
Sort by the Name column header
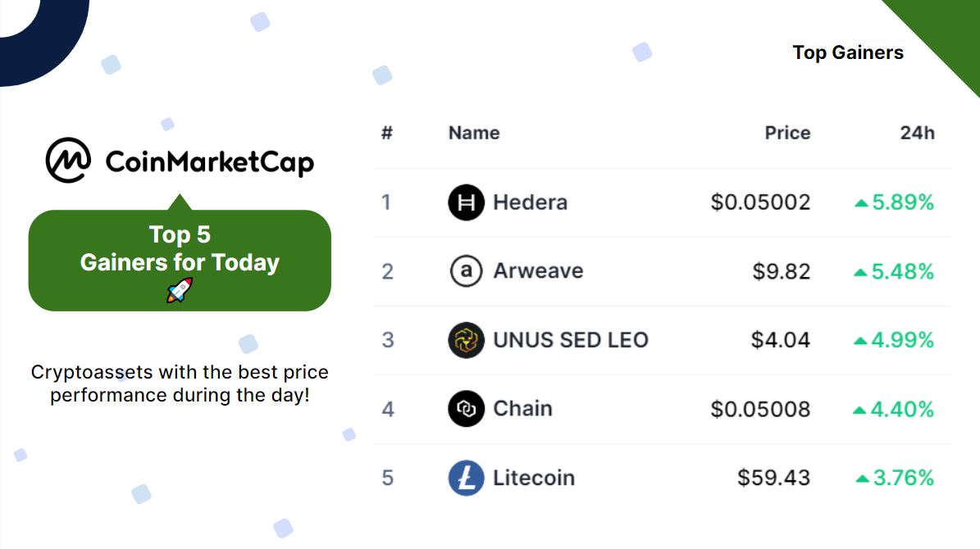[x=474, y=133]
